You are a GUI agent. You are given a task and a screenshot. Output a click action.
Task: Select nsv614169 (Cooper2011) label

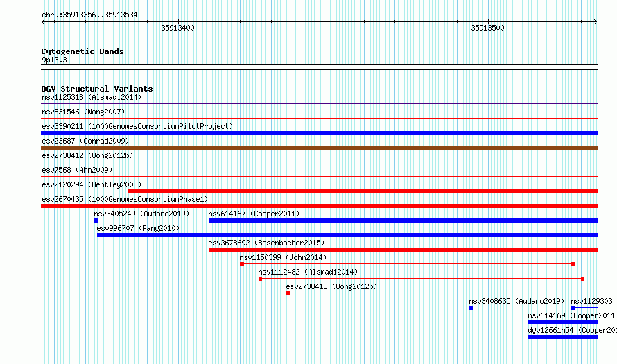coord(572,315)
